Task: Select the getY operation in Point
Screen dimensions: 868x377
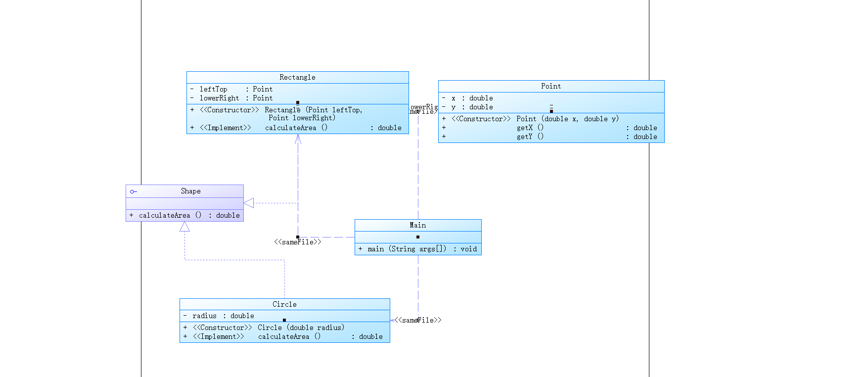Action: click(x=549, y=137)
